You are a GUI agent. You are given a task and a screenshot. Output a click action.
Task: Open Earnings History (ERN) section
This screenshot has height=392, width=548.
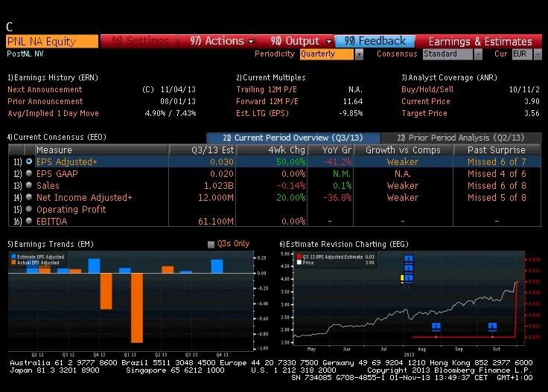point(53,77)
